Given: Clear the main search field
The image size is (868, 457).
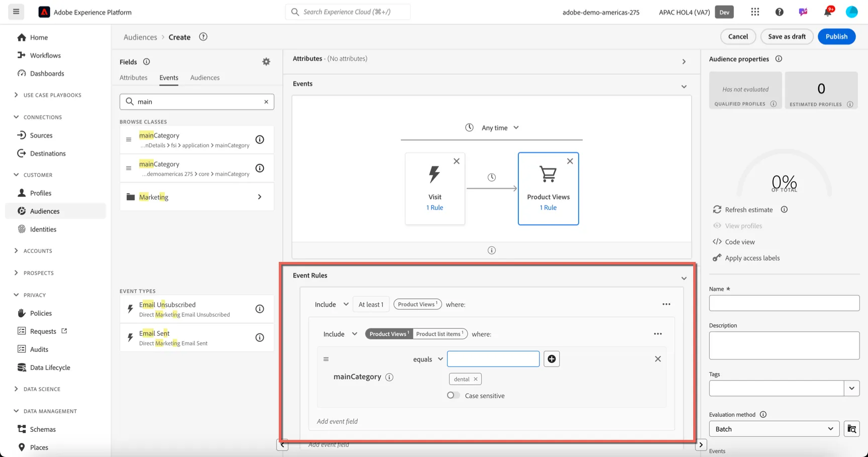Looking at the screenshot, I should tap(266, 102).
